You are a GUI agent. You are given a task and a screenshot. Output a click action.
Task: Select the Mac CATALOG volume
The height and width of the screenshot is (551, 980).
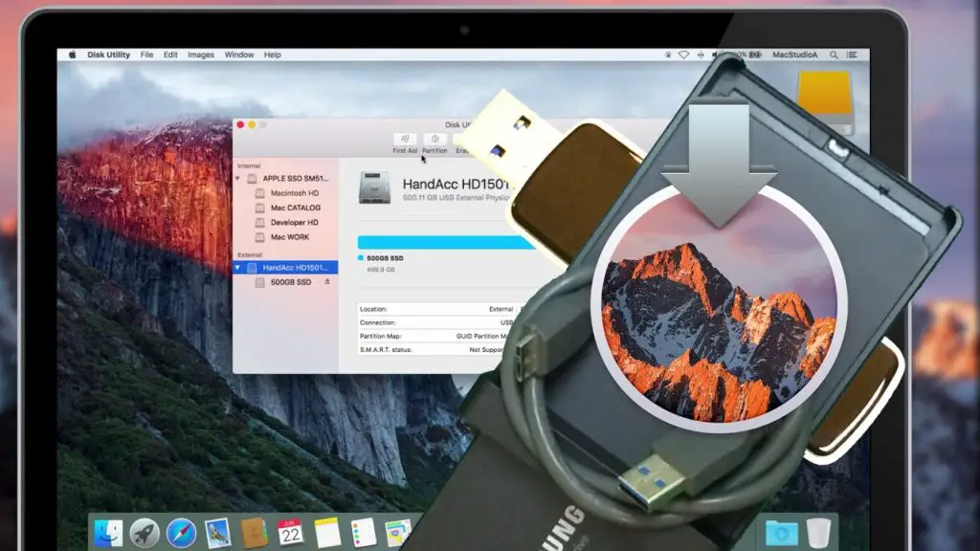click(294, 208)
